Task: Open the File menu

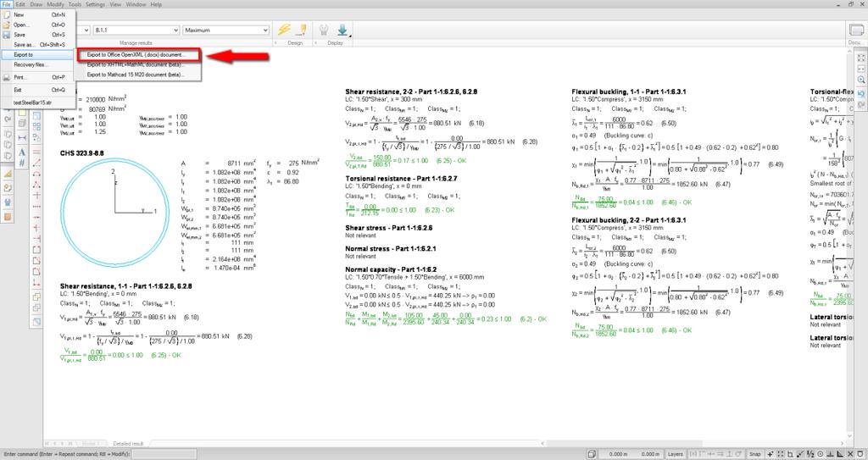Action: coord(6,4)
